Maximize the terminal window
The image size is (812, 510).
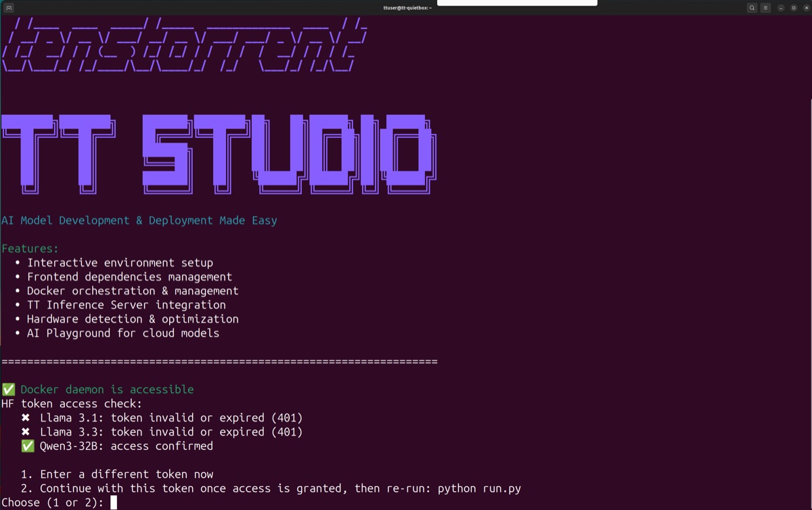794,7
